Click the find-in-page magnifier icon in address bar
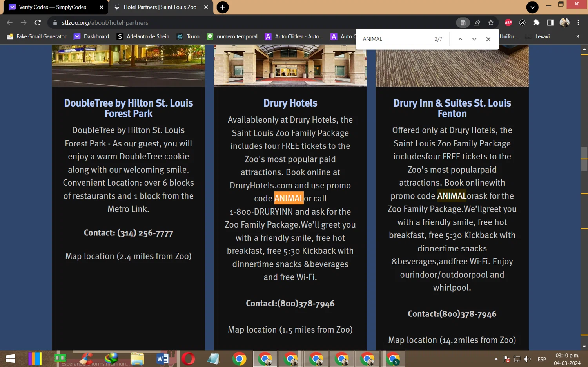 click(463, 23)
